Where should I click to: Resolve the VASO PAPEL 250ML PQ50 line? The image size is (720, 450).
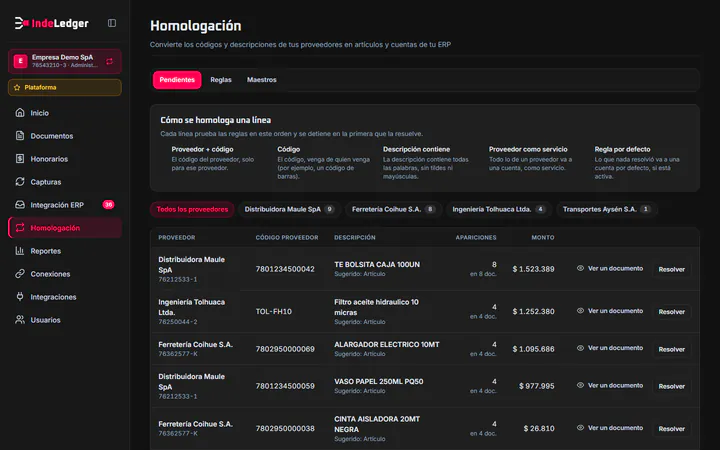(671, 386)
